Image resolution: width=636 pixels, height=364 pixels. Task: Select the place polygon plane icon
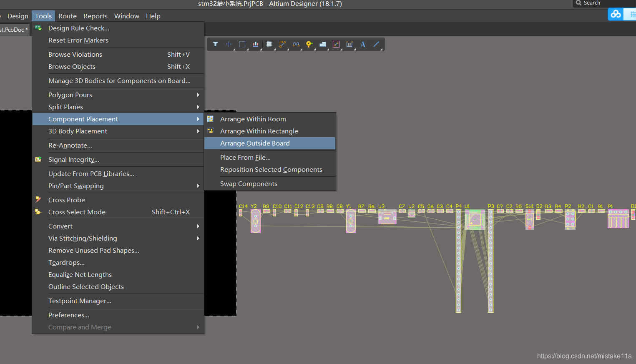point(322,44)
